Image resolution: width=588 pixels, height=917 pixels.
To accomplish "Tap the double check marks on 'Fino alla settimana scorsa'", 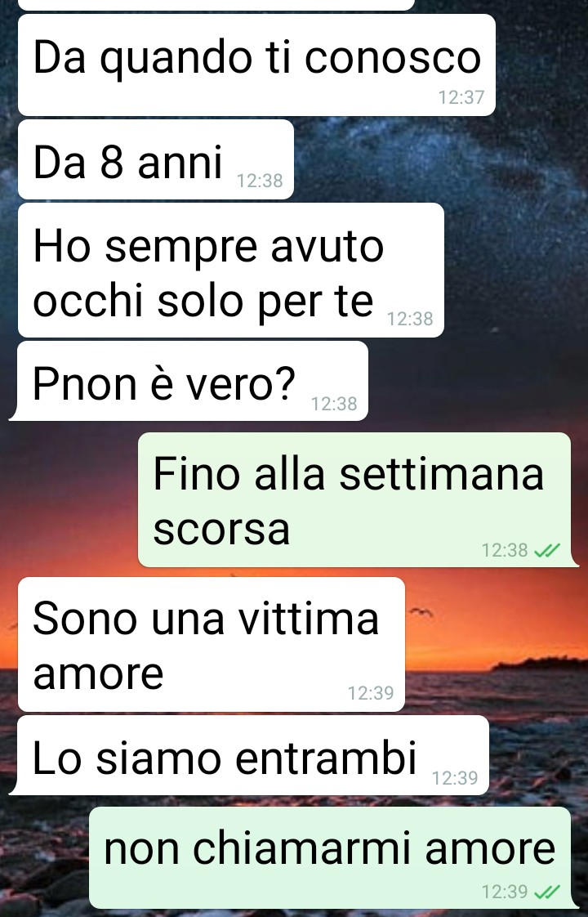I will pyautogui.click(x=548, y=550).
